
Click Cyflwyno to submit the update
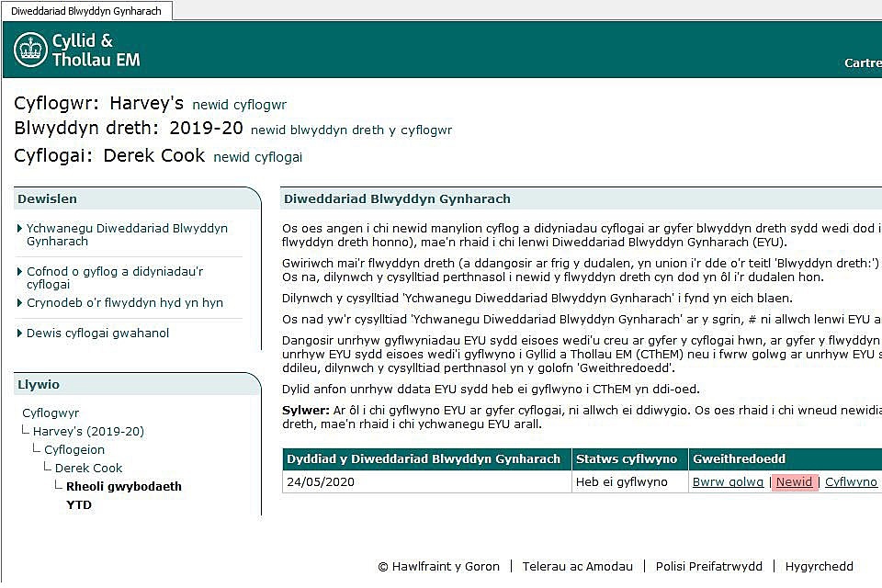pyautogui.click(x=851, y=481)
